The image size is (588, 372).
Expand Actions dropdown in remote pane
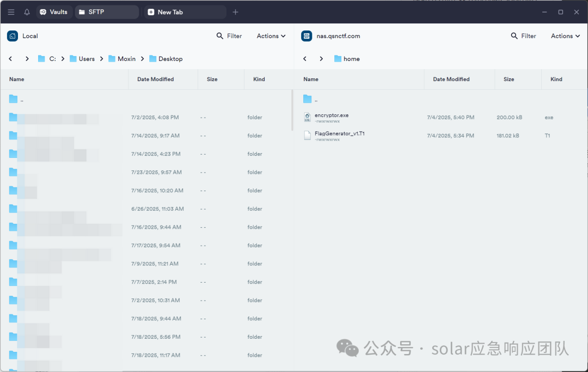[x=566, y=36]
